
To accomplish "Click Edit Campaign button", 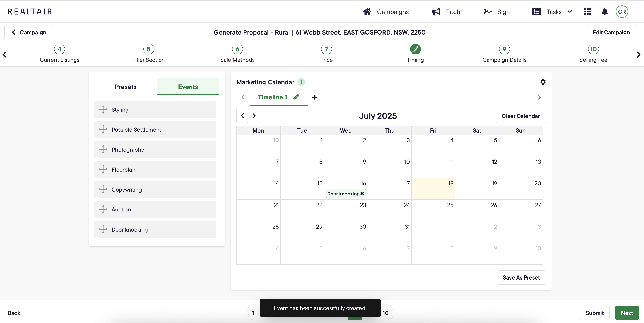I will point(611,32).
